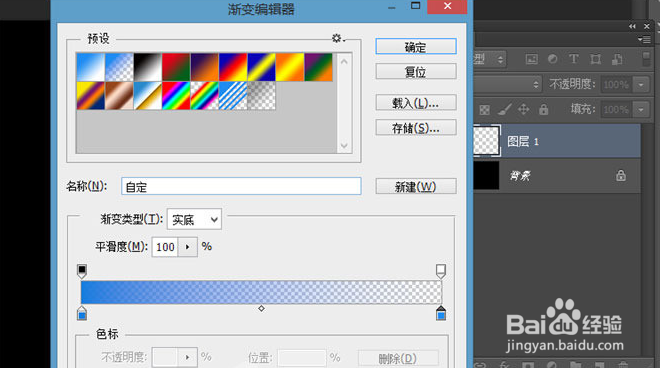The width and height of the screenshot is (660, 368).
Task: Click the lock icon on the background layer
Action: click(x=620, y=175)
